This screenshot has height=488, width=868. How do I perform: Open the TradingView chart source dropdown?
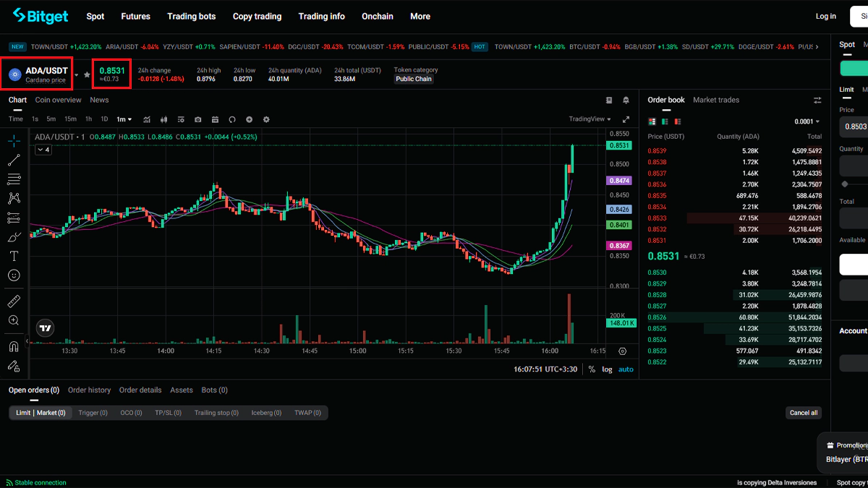point(590,119)
